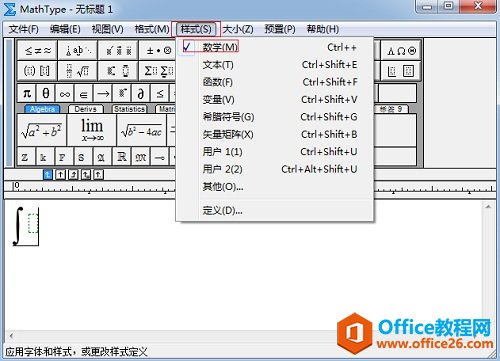Screen dimensions: 500x361
Task: Insert the infinity symbol
Action: pyautogui.click(x=65, y=93)
